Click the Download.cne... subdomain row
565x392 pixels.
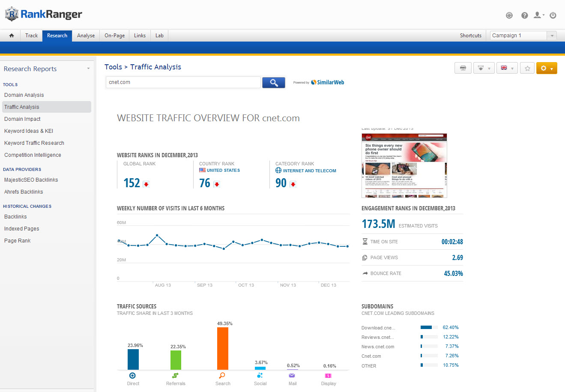(410, 328)
